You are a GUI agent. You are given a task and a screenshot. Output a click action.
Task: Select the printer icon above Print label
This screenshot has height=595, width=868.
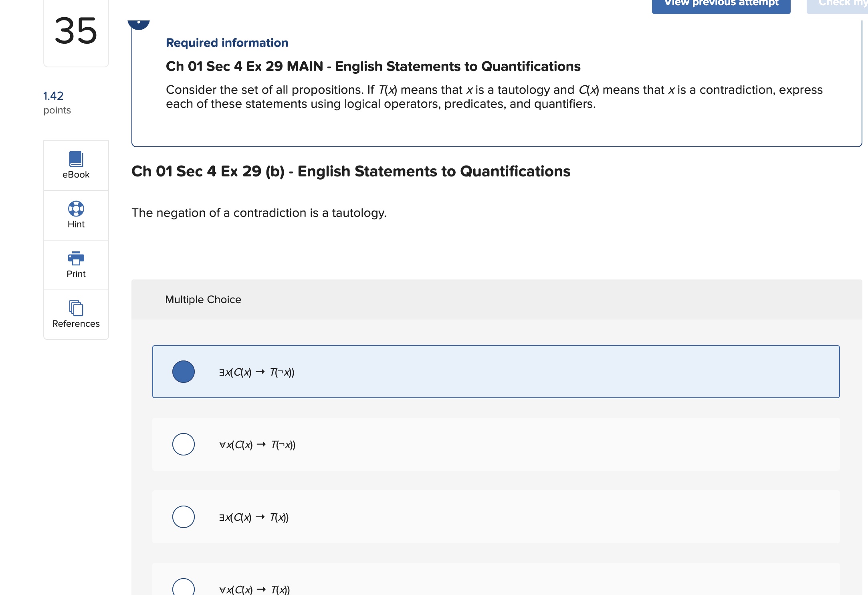tap(76, 259)
